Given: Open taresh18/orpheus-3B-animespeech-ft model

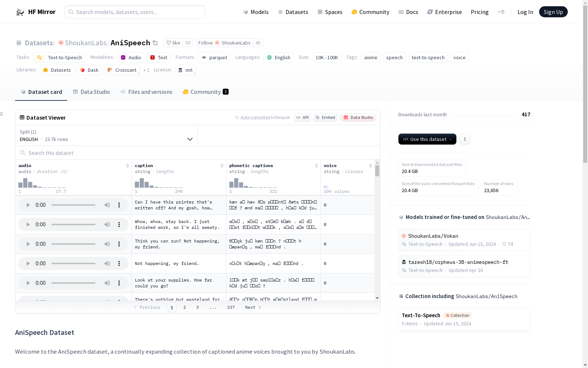Looking at the screenshot, I should [464, 266].
